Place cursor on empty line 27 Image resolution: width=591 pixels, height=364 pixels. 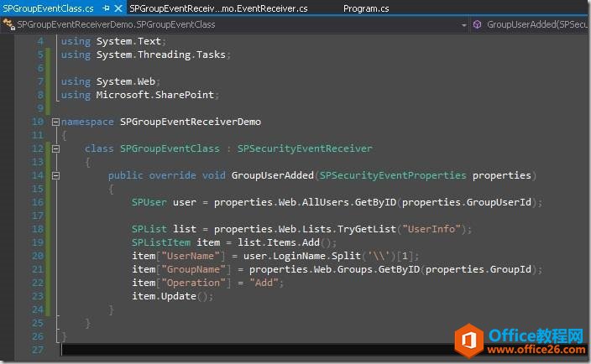tap(324, 350)
